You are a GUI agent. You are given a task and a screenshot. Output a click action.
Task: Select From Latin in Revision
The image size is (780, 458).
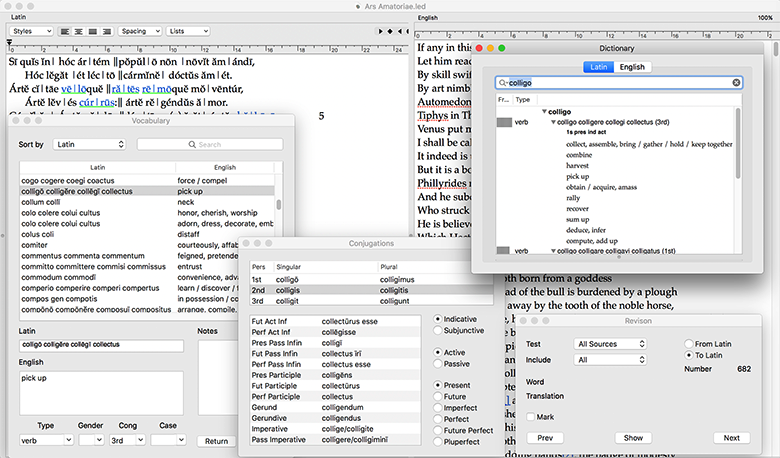pos(689,344)
